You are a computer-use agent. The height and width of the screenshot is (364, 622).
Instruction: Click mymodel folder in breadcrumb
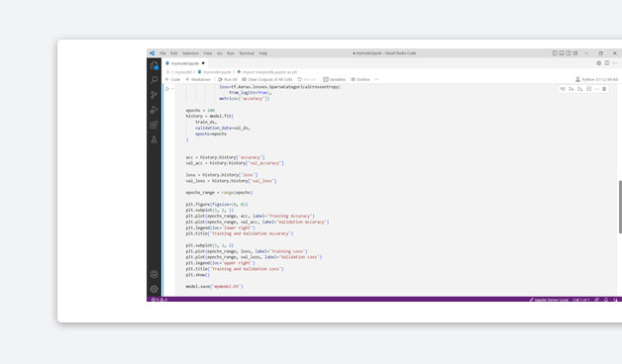pos(183,72)
